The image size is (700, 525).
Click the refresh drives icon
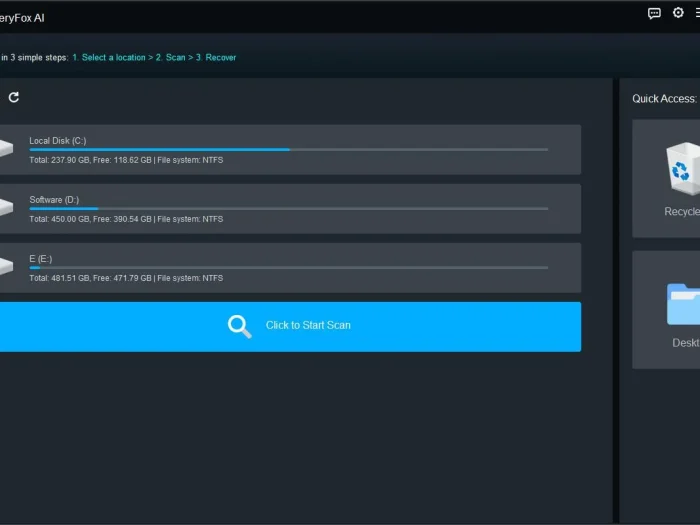[13, 97]
